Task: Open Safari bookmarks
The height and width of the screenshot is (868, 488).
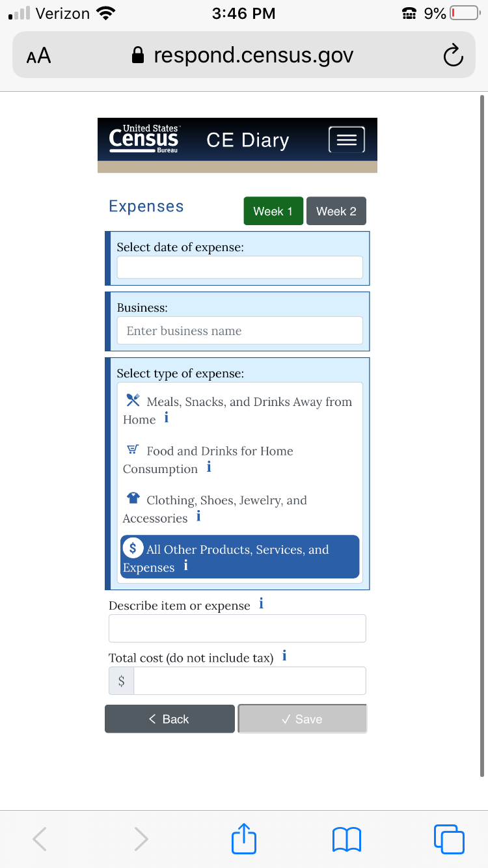Action: [x=347, y=839]
